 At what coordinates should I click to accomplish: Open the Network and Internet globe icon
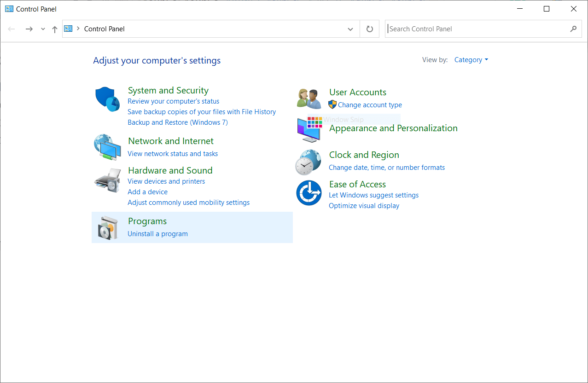(x=107, y=147)
